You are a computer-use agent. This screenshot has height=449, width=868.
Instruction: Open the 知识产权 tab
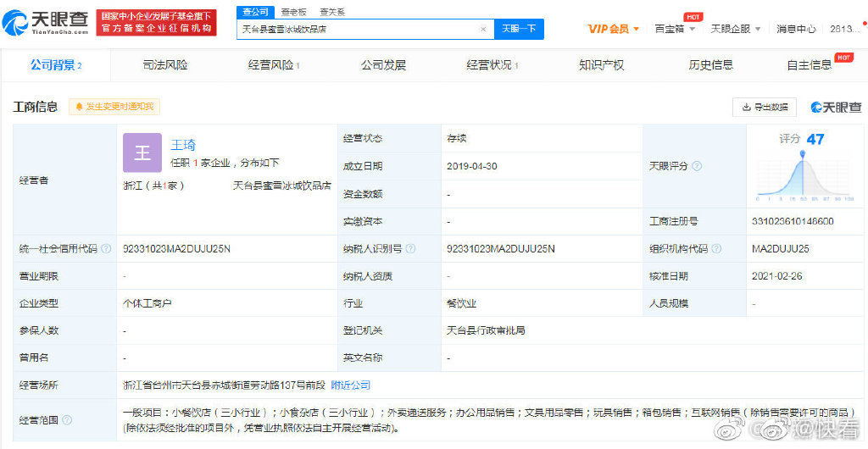601,65
